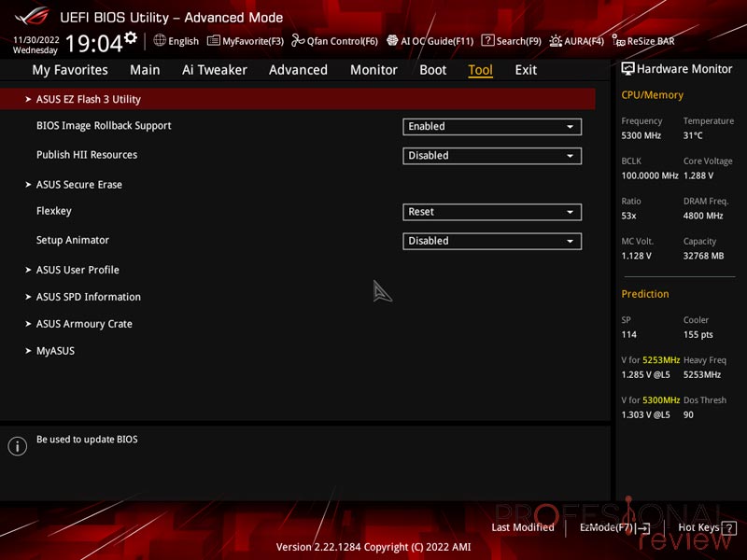The width and height of the screenshot is (747, 560).
Task: Open Search question mark icon
Action: click(x=487, y=40)
